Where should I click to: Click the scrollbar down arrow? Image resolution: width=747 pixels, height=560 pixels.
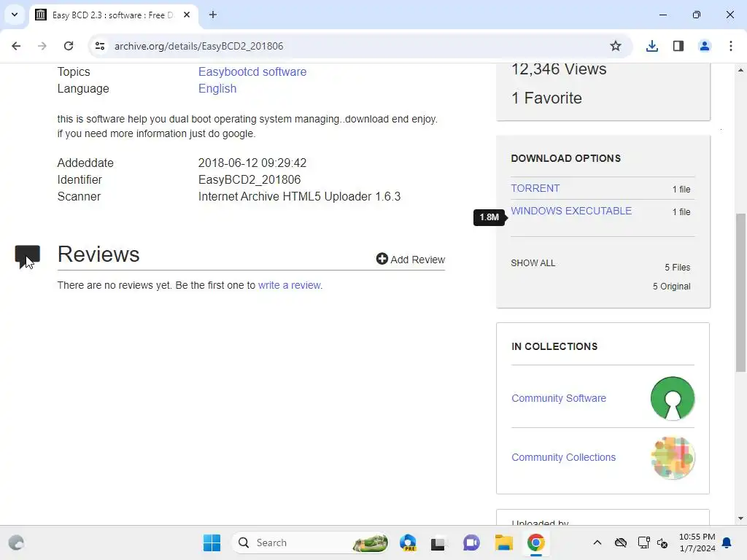(740, 518)
